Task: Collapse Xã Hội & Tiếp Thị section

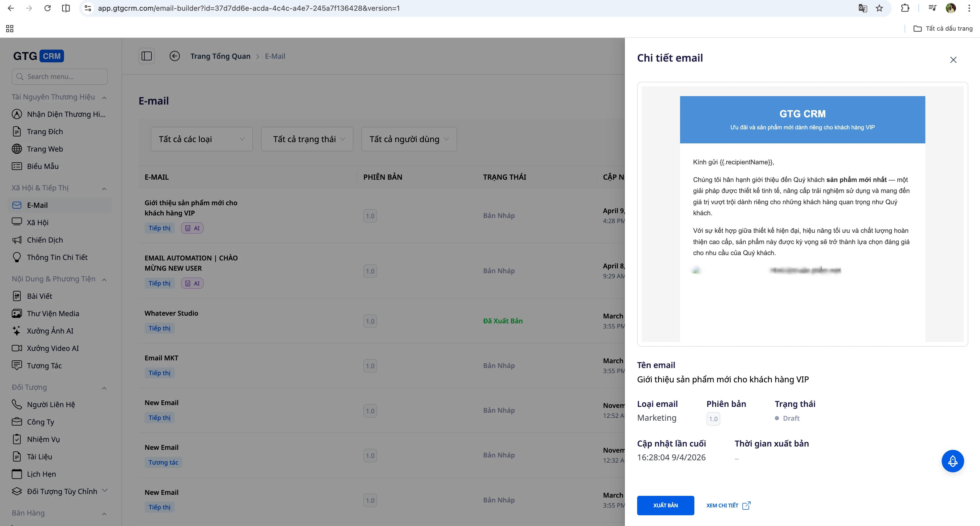Action: [104, 188]
